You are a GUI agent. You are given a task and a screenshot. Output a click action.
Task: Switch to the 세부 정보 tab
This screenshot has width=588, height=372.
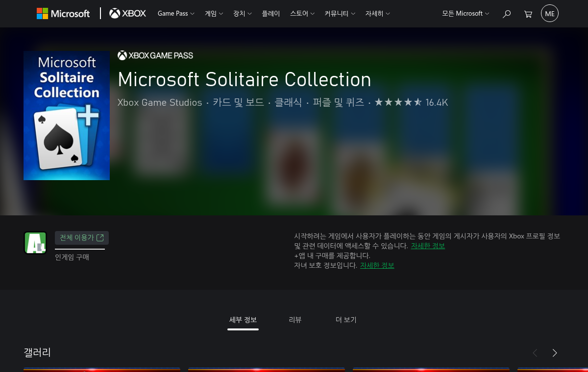click(243, 320)
